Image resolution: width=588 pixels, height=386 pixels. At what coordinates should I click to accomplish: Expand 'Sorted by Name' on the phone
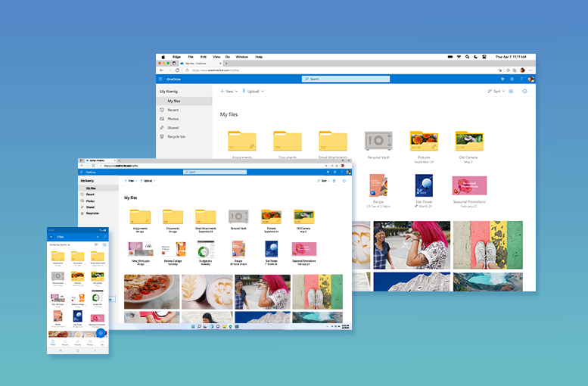61,245
